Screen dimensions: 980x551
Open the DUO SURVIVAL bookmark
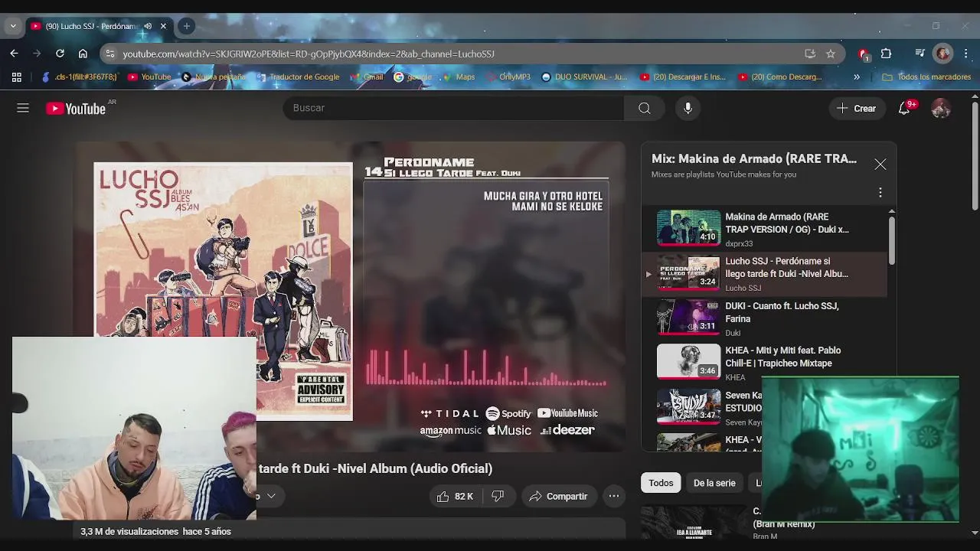tap(584, 77)
